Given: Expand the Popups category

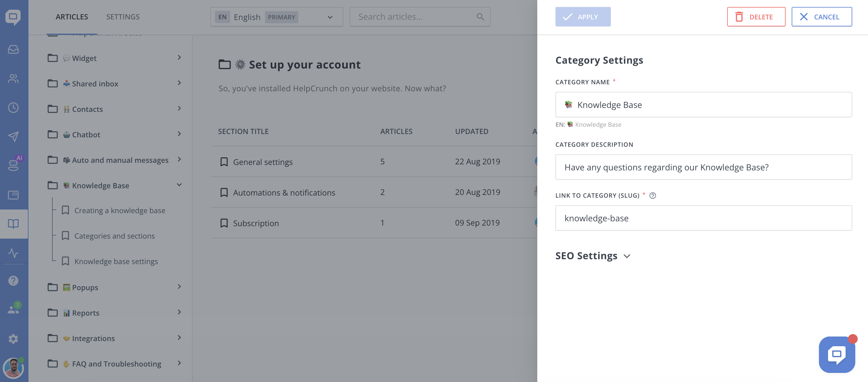Looking at the screenshot, I should tap(179, 287).
